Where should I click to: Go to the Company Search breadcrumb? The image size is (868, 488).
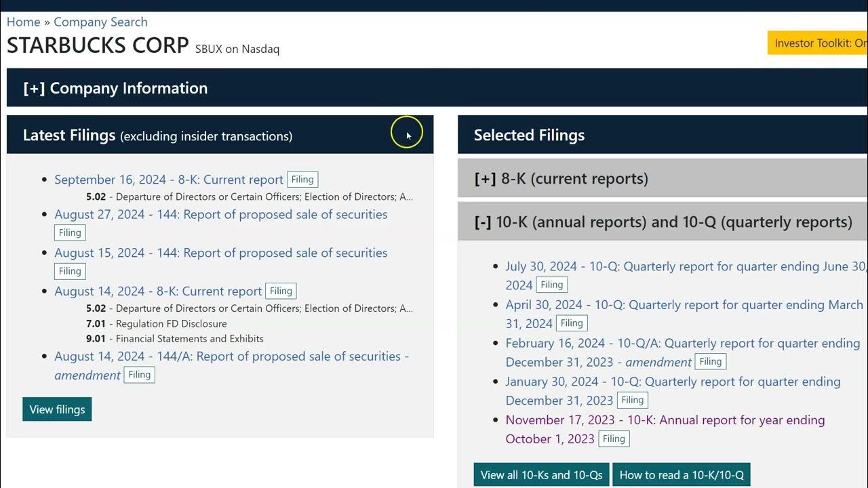pos(100,22)
